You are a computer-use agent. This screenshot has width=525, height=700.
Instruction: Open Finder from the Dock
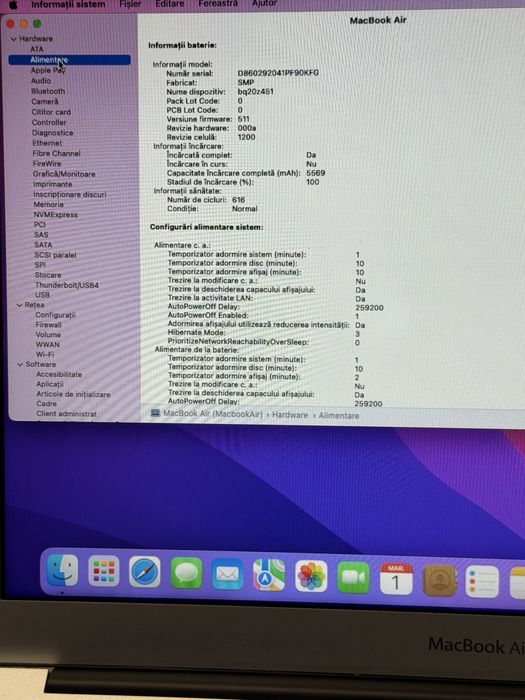62,570
